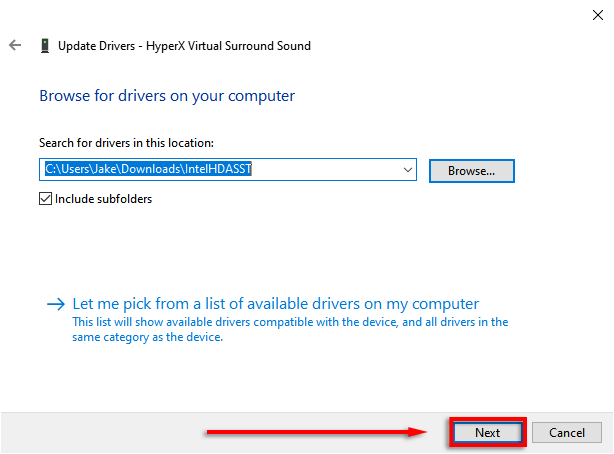Click the description 'This list will show available drivers'
This screenshot has height=454, width=614.
tap(290, 329)
